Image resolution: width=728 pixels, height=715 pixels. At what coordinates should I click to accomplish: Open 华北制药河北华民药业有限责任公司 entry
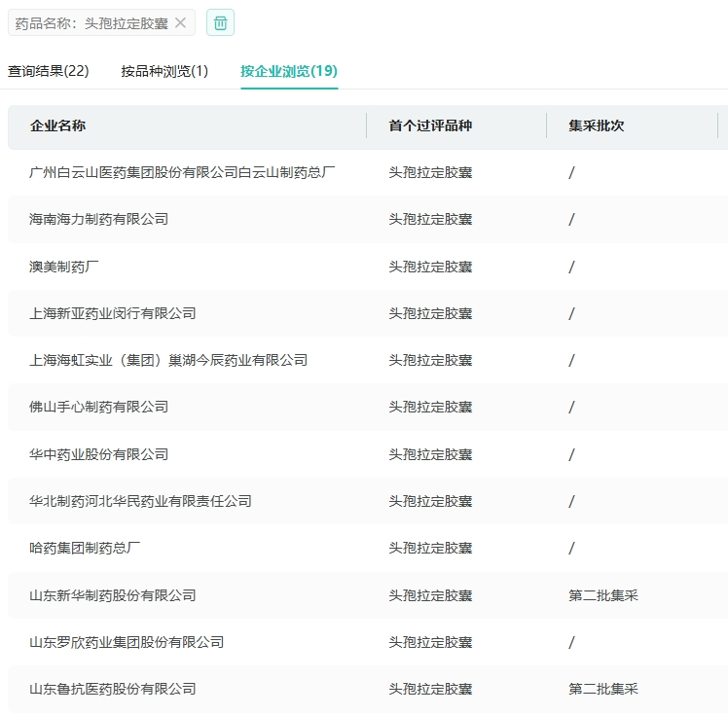point(140,501)
